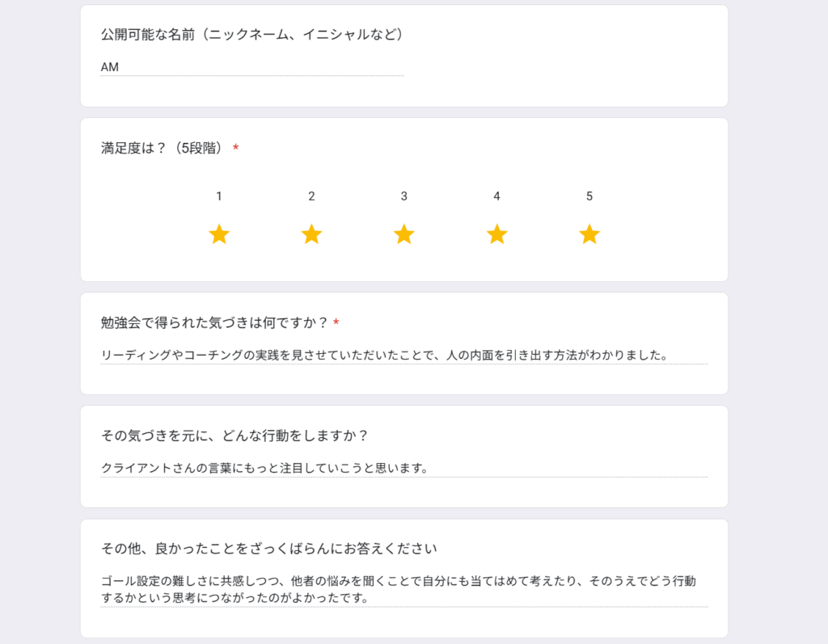Choose the third star rating

pyautogui.click(x=404, y=234)
